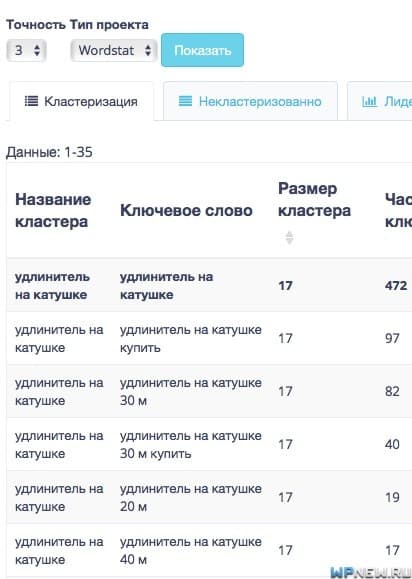Click the keyword удлинитель на катушке 20 м

(190, 497)
